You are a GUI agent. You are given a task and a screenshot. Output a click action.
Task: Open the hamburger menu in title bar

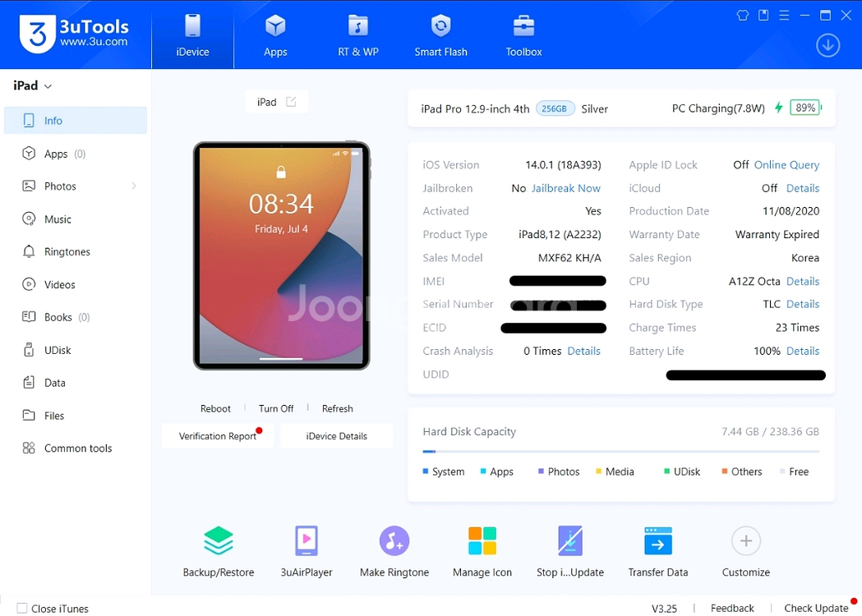(784, 16)
